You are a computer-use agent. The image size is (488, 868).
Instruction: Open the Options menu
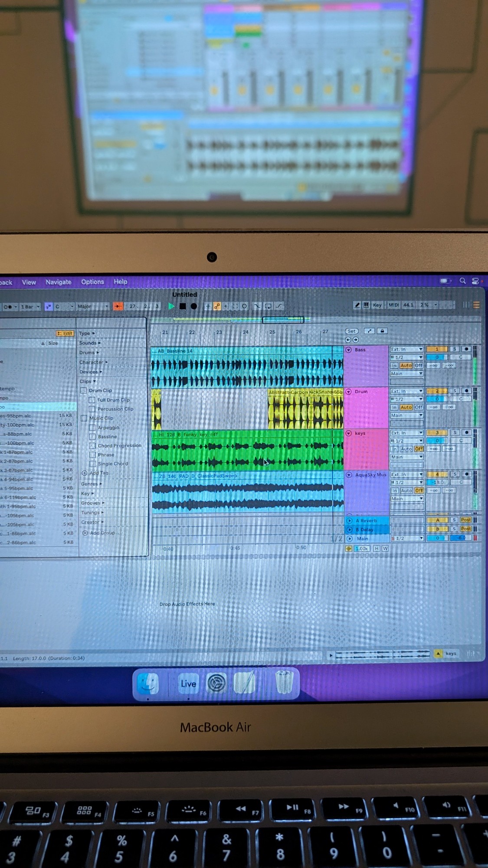[x=92, y=282]
